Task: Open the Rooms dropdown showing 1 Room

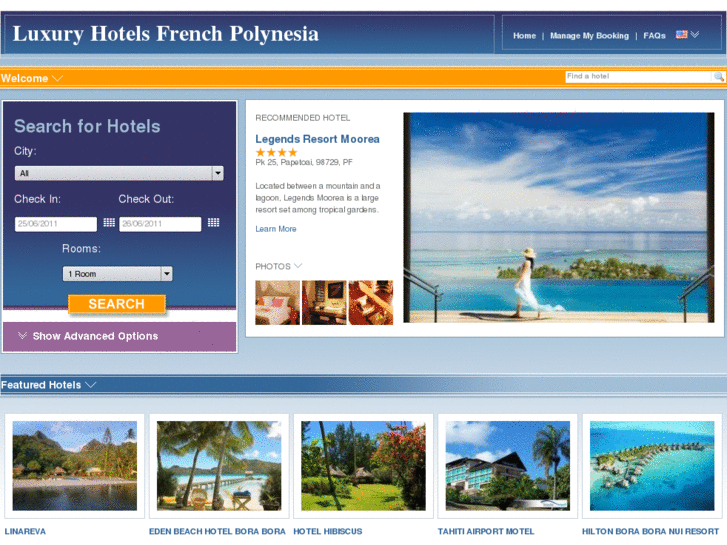Action: [118, 274]
